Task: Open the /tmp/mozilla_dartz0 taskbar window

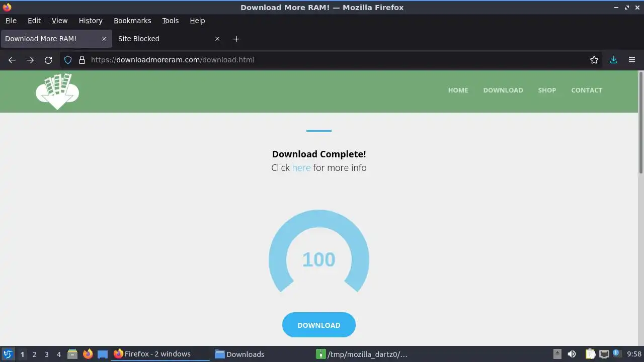Action: [363, 354]
